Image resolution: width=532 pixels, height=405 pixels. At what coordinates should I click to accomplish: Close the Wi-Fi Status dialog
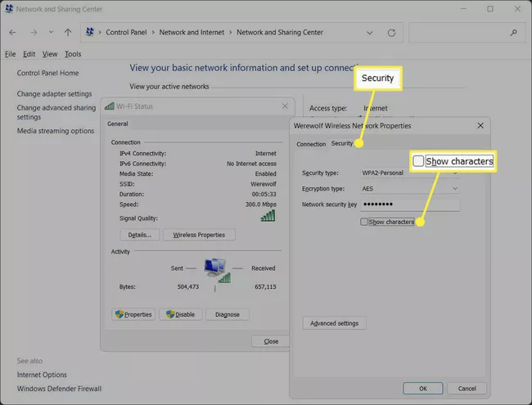click(285, 106)
